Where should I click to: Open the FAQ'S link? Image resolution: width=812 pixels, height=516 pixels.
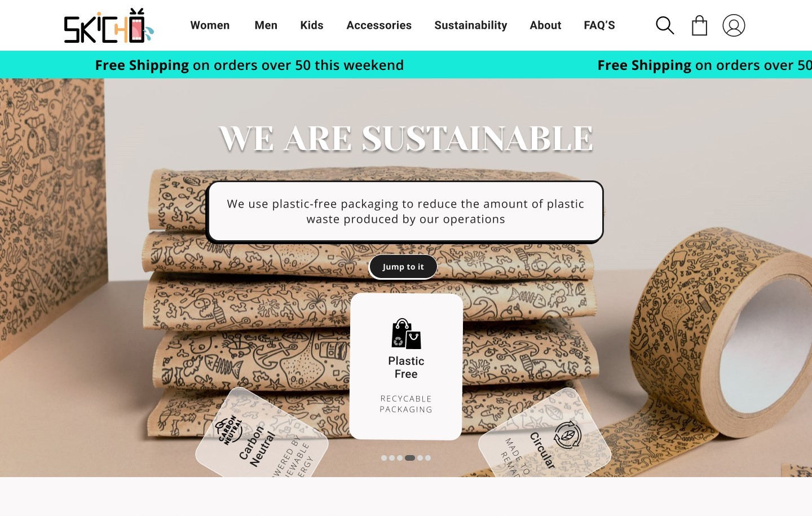599,25
